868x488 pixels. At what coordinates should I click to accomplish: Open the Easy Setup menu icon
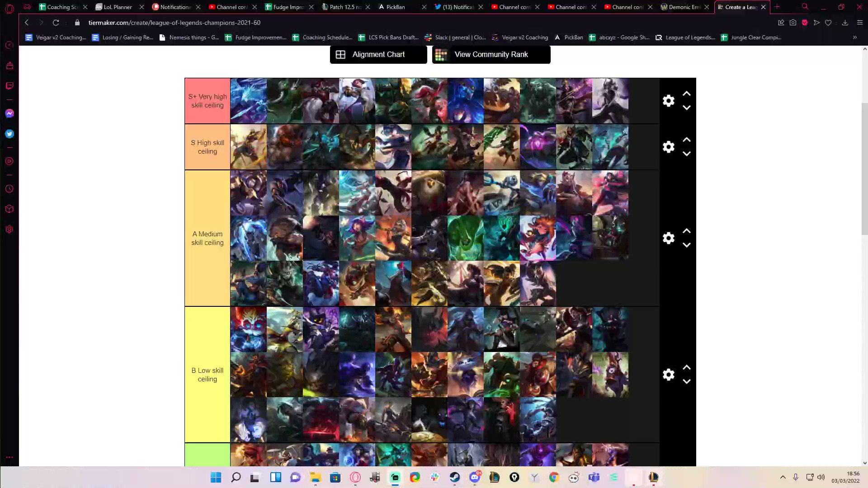click(860, 23)
